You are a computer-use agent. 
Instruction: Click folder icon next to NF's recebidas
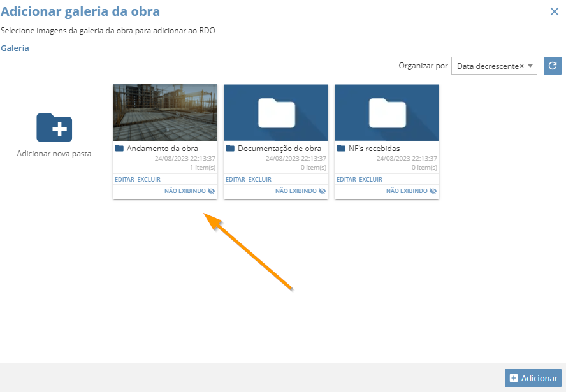341,148
